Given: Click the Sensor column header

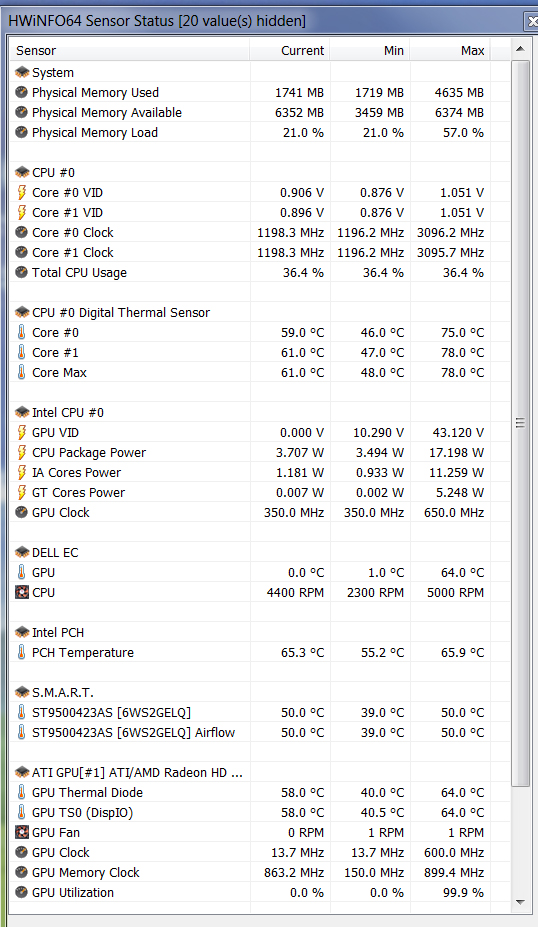Looking at the screenshot, I should pos(130,50).
